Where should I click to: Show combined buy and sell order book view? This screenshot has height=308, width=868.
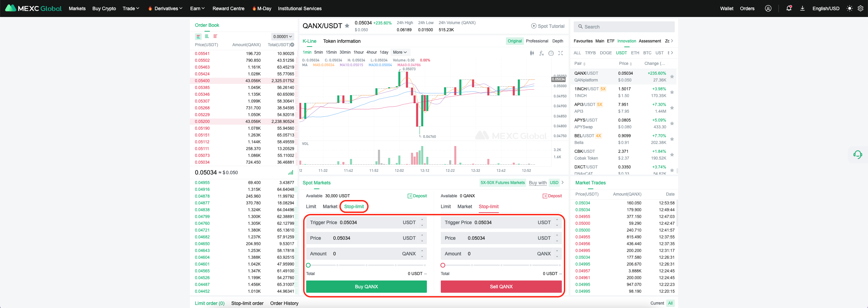[199, 36]
